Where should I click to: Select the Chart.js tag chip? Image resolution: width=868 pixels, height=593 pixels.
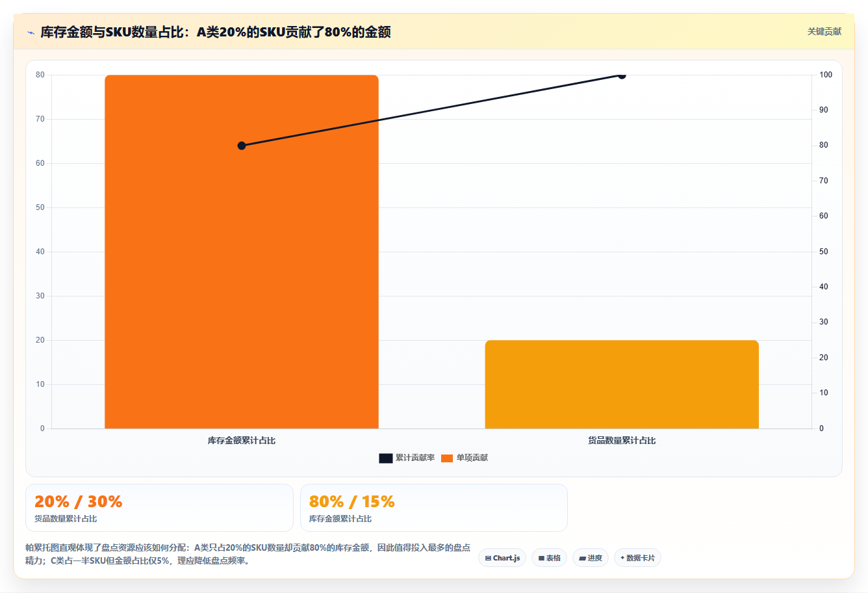[502, 558]
